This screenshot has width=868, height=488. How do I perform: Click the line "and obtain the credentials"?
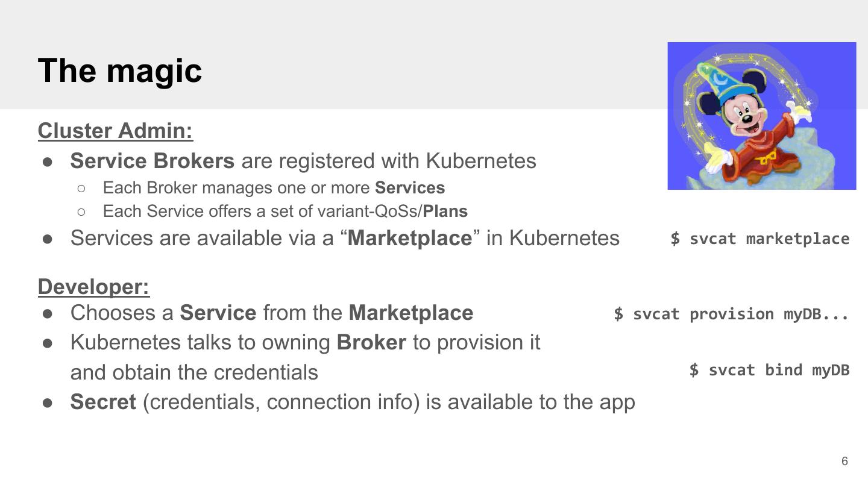pyautogui.click(x=194, y=372)
